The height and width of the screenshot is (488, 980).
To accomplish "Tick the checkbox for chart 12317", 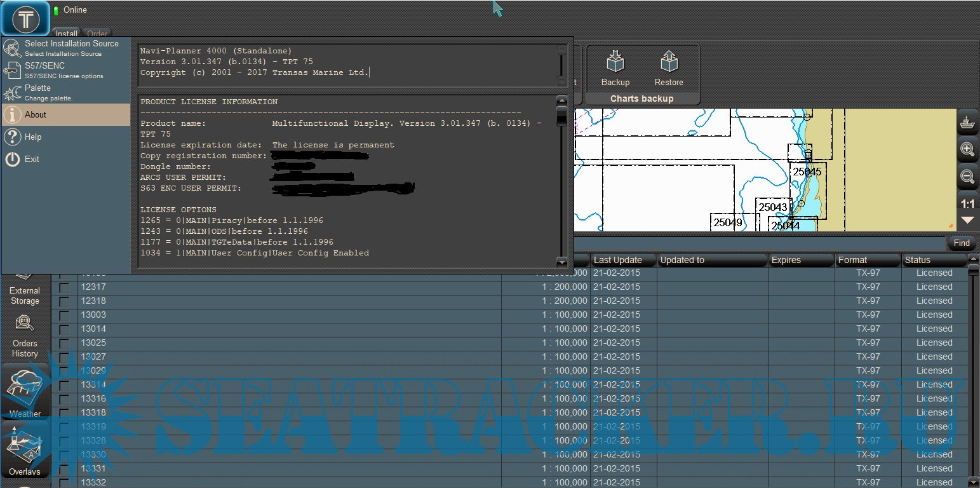I will (64, 287).
